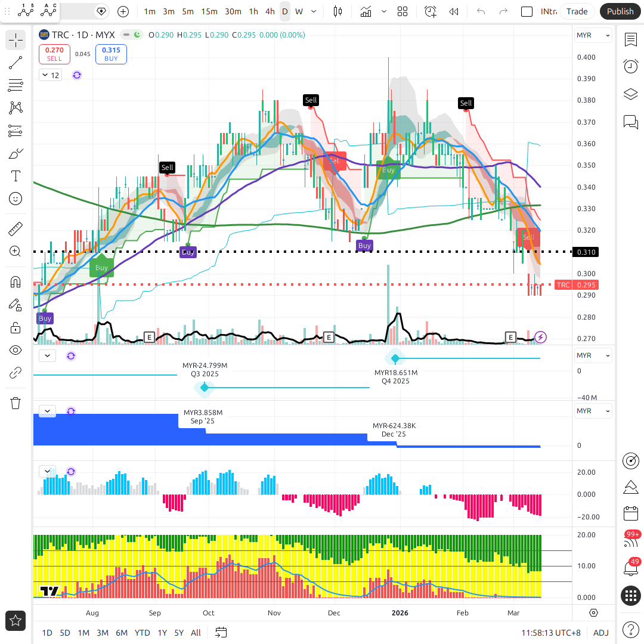Open the linked drawings tool
This screenshot has height=644, width=644.
16,373
